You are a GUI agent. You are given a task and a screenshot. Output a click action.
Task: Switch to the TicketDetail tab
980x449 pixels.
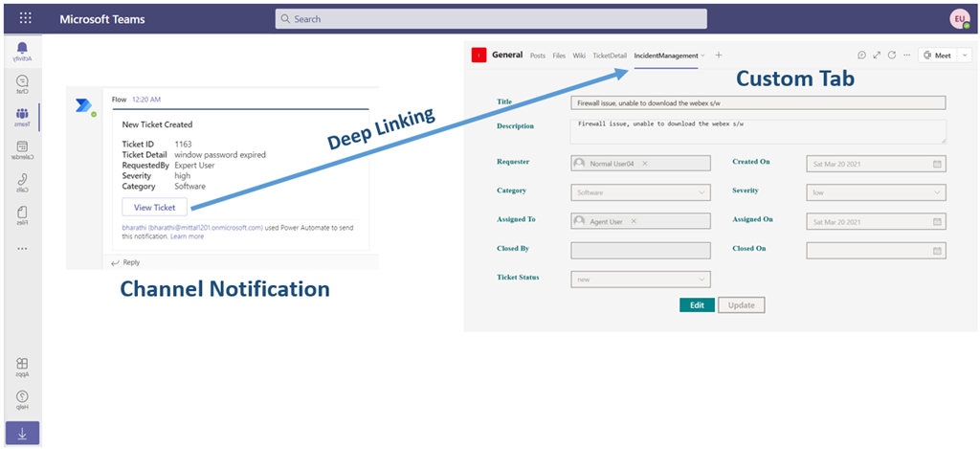pyautogui.click(x=610, y=56)
